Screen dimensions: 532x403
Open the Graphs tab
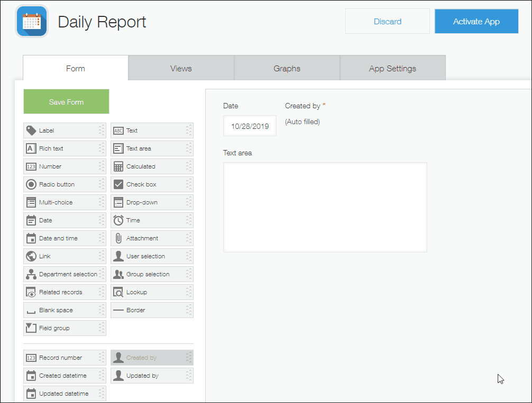coord(287,68)
